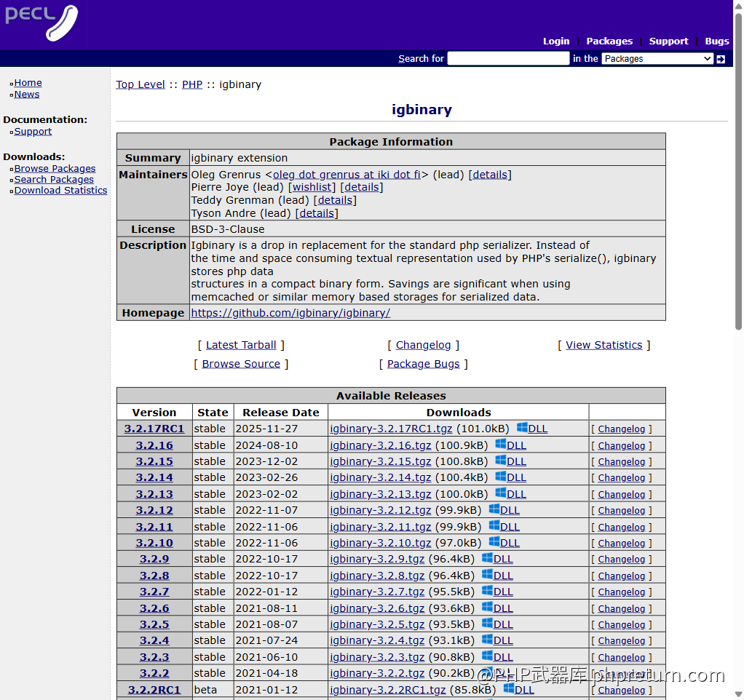744x700 pixels.
Task: Open the Packages search scope dropdown
Action: pyautogui.click(x=657, y=59)
